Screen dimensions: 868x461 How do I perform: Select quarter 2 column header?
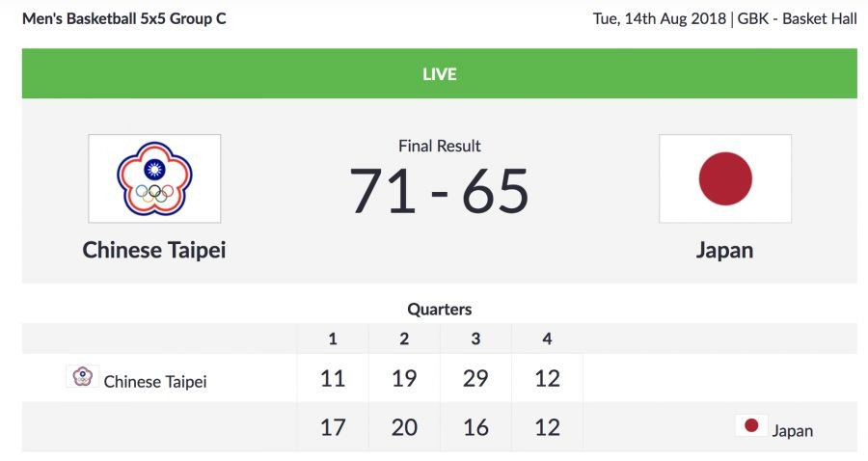point(404,339)
